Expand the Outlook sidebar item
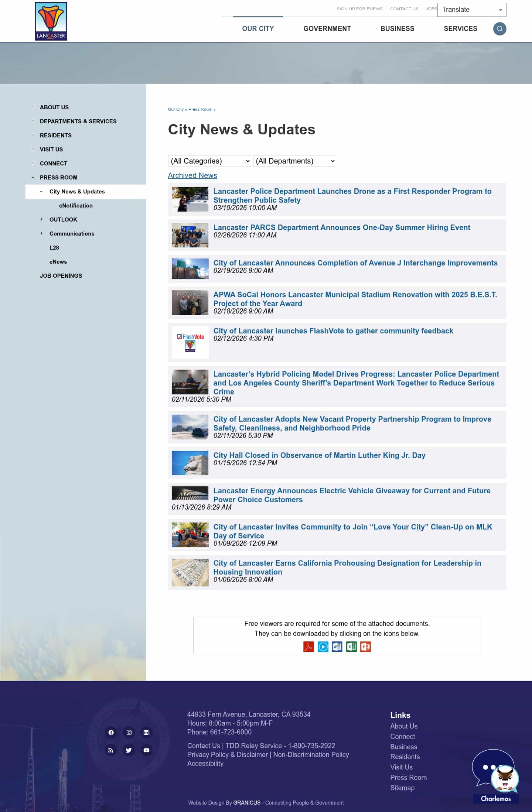The image size is (532, 812). click(41, 219)
